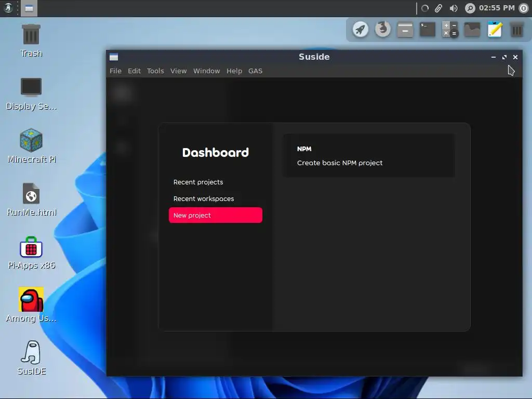
Task: Click the search magnifier in top panel
Action: click(x=470, y=8)
